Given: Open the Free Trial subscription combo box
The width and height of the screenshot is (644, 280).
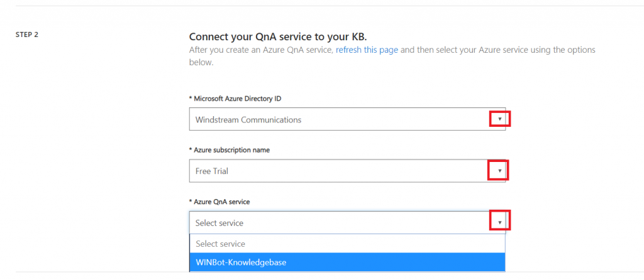Looking at the screenshot, I should (x=347, y=171).
